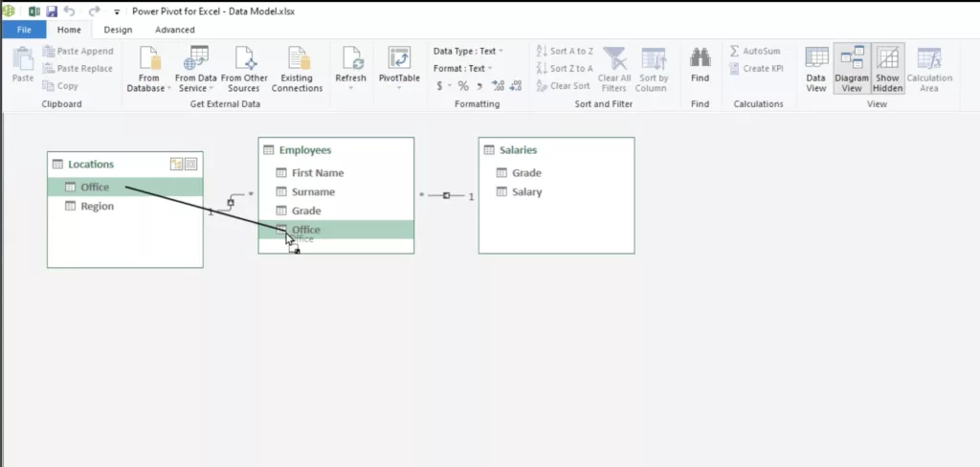
Task: Click Paste Append
Action: [78, 52]
